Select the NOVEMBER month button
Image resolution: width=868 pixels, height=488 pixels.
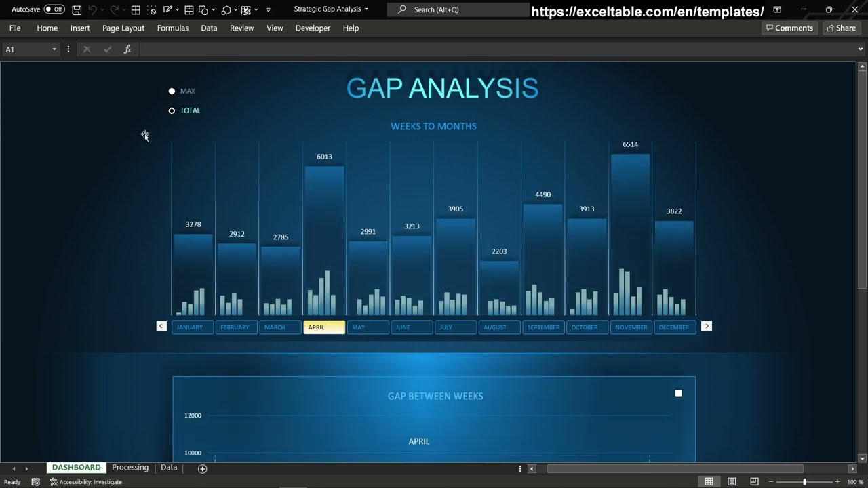coord(631,327)
